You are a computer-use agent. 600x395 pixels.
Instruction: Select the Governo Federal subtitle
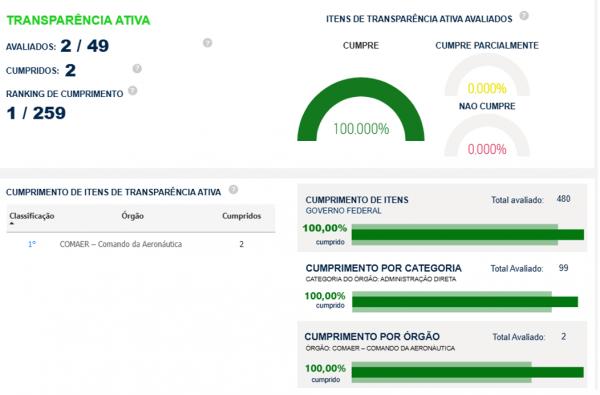[x=344, y=211]
